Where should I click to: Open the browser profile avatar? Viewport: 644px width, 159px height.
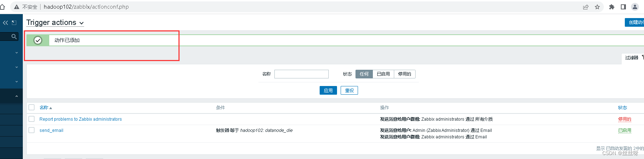pyautogui.click(x=635, y=7)
